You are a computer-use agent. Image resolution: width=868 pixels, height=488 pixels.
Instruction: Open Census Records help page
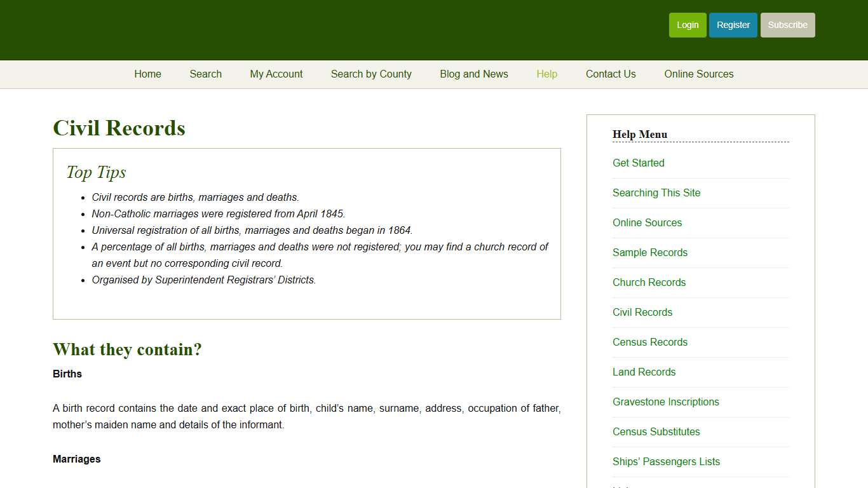pyautogui.click(x=649, y=342)
